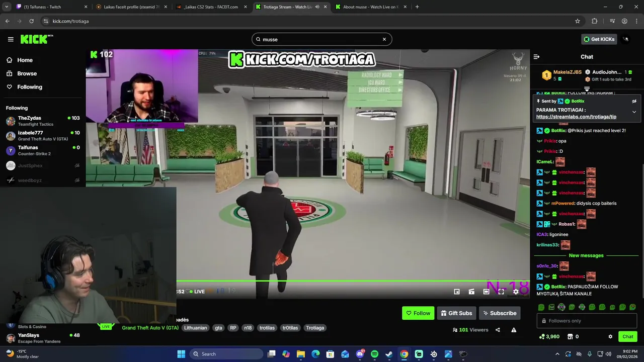Viewport: 644px width, 362px height.
Task: Open izabele777 followed channel
Action: [43, 136]
